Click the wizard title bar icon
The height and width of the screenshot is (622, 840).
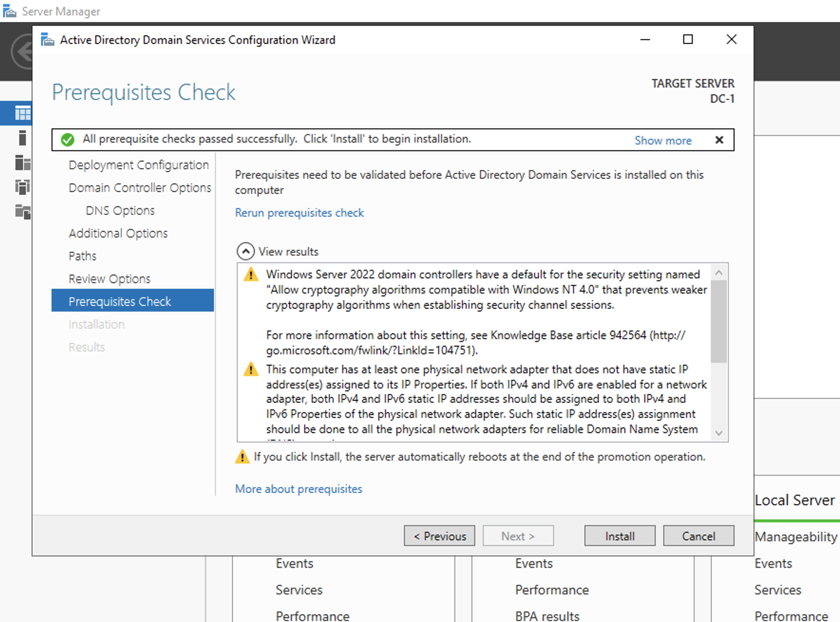click(48, 40)
